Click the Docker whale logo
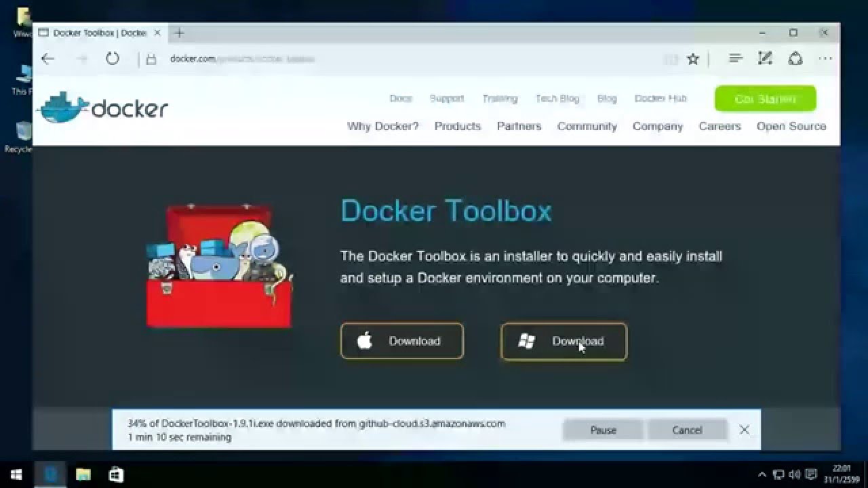The image size is (868, 488). point(103,107)
